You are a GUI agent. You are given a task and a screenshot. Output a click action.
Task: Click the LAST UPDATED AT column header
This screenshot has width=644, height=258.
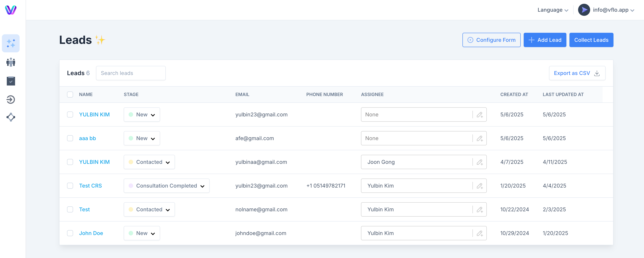point(563,95)
